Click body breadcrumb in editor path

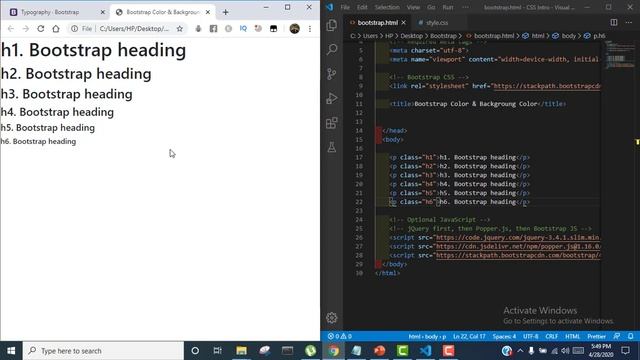pyautogui.click(x=568, y=36)
